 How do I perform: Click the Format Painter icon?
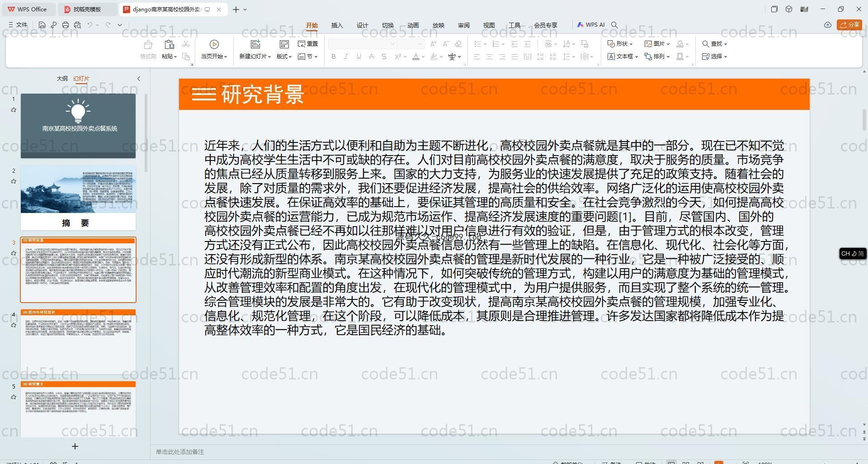click(148, 45)
